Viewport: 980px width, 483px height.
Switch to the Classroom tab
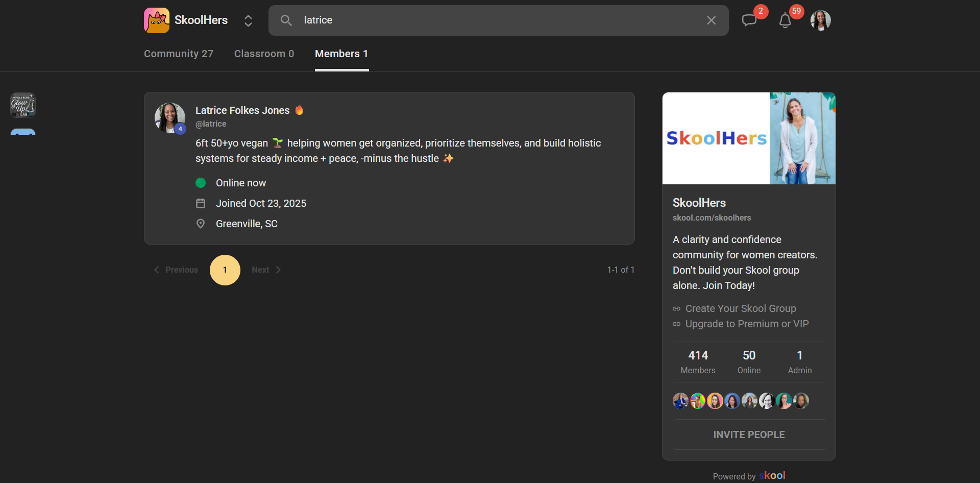click(x=264, y=54)
